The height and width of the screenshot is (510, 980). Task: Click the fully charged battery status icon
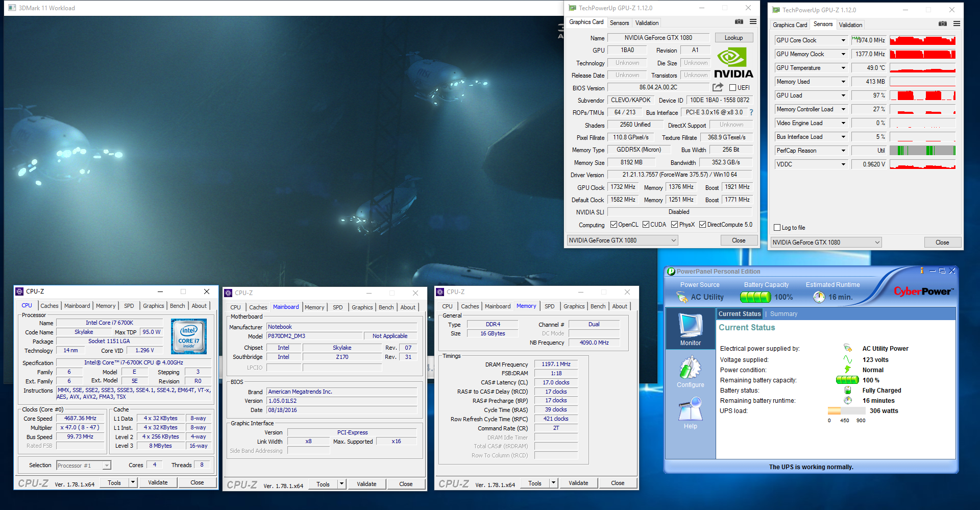pyautogui.click(x=847, y=390)
